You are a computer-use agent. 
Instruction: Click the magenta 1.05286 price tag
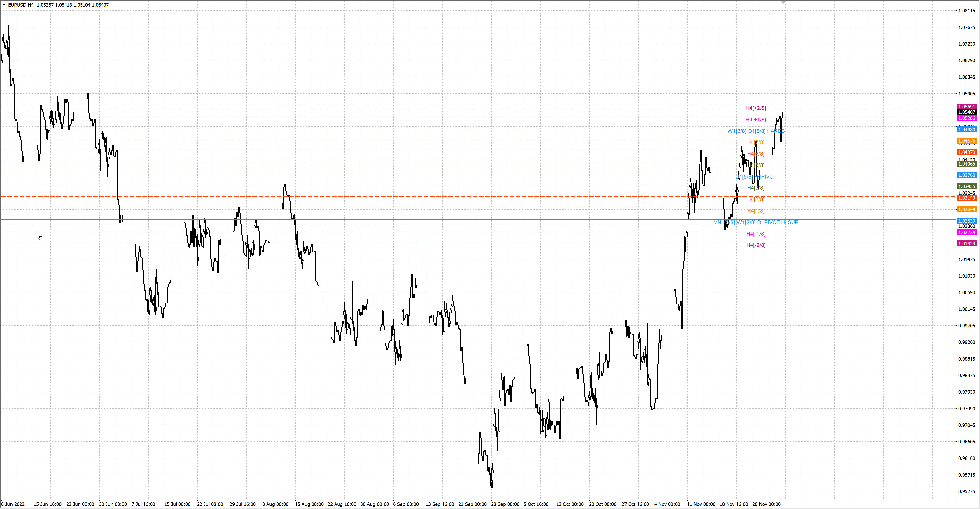[x=966, y=118]
